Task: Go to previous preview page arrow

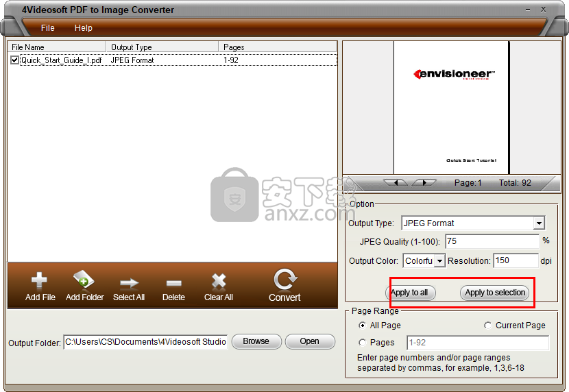Action: pos(396,183)
